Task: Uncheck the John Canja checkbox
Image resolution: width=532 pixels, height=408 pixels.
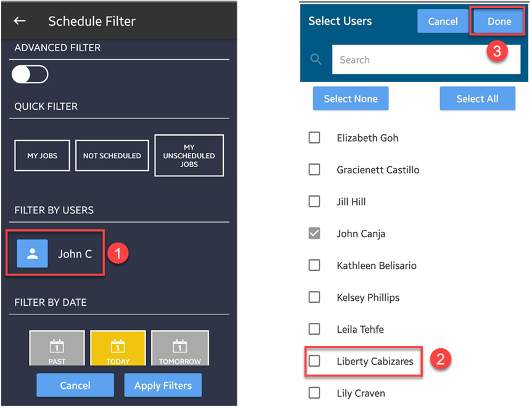Action: coord(314,234)
